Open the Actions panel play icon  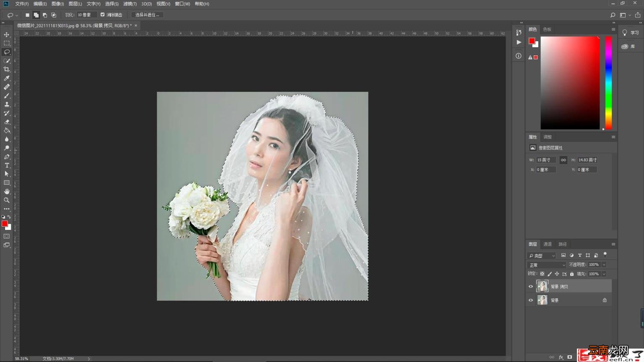pyautogui.click(x=519, y=42)
